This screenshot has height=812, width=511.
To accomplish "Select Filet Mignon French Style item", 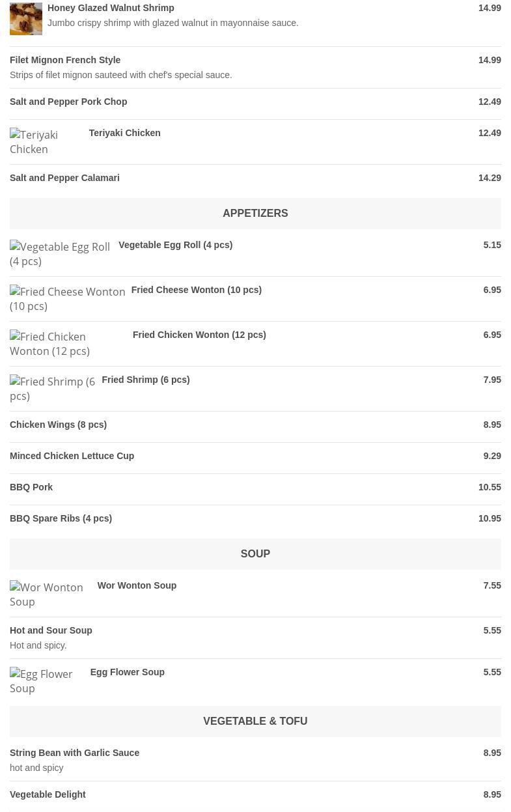I will [65, 60].
